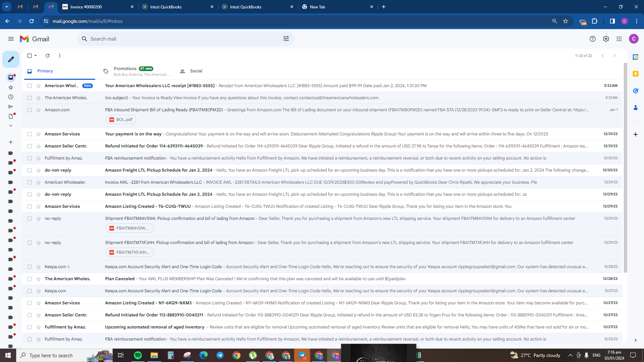This screenshot has height=362, width=644.
Task: Open the Google apps grid
Action: point(619,39)
